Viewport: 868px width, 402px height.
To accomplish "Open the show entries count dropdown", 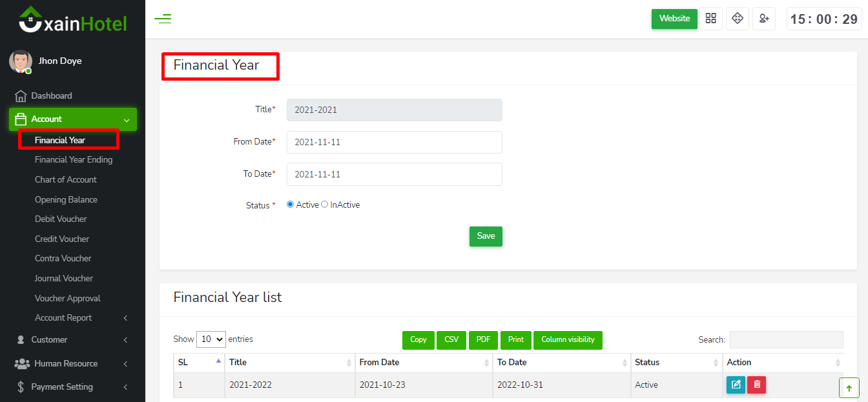I will coord(211,339).
